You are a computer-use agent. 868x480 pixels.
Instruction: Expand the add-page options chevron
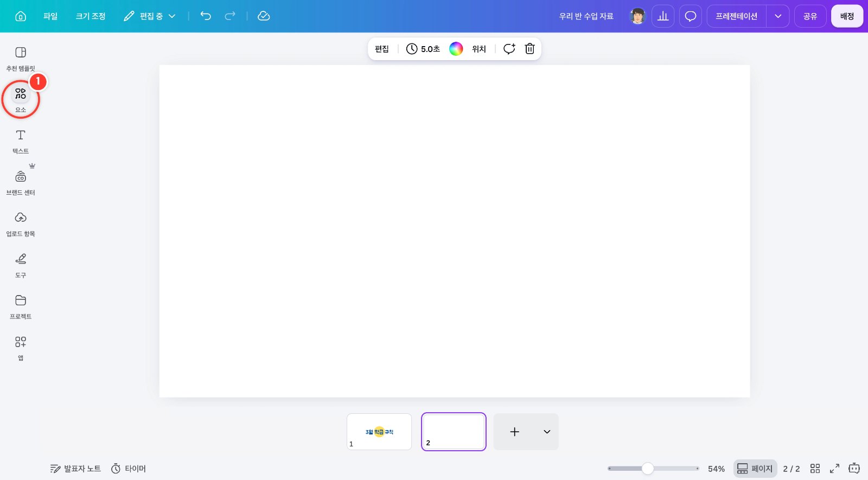[x=547, y=432]
